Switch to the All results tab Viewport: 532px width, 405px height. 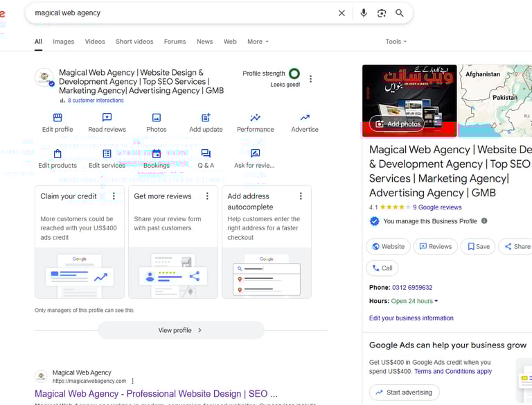(x=38, y=42)
